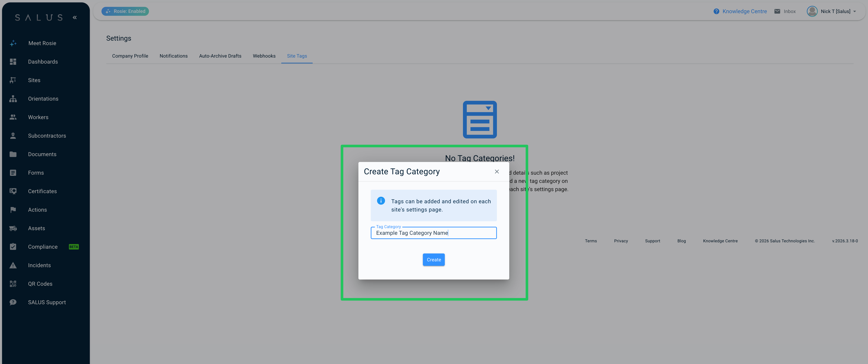Open the Knowledge Centre footer link
The image size is (868, 364).
720,241
